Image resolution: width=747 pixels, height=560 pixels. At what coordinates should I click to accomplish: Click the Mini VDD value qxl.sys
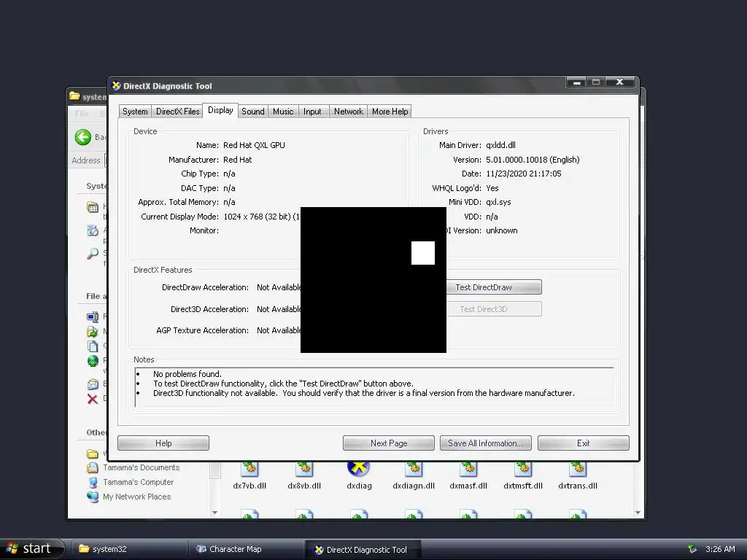coord(498,203)
